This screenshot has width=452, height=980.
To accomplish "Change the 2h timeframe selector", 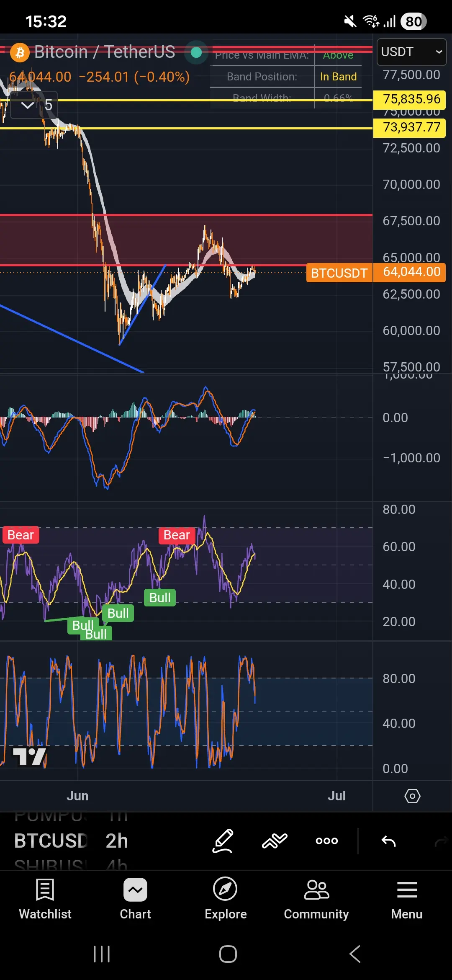I will [117, 841].
